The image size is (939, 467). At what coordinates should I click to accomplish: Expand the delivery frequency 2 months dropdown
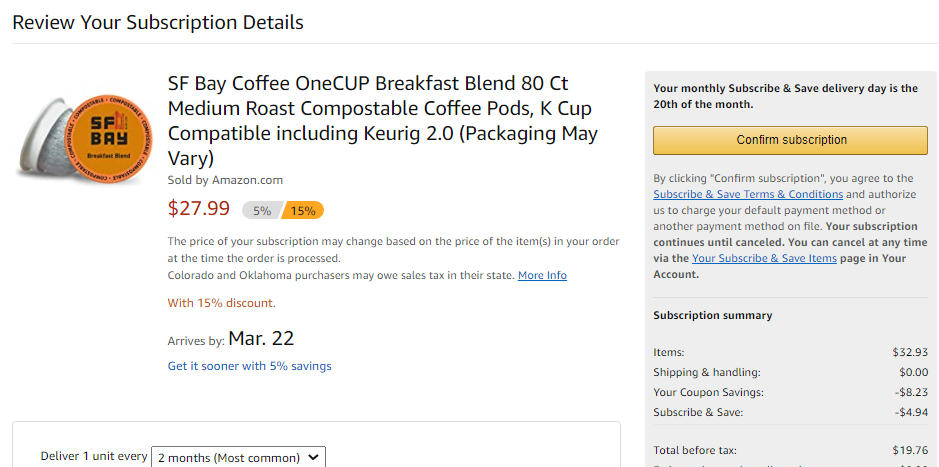point(238,457)
